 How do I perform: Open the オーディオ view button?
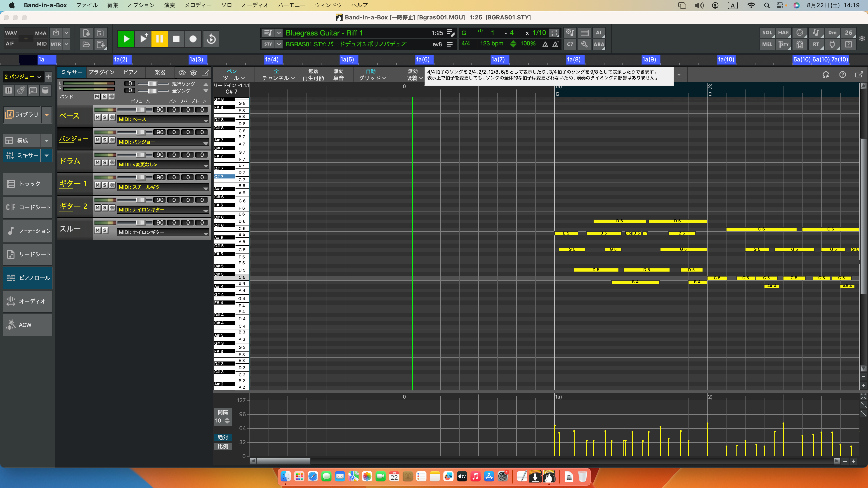click(28, 301)
